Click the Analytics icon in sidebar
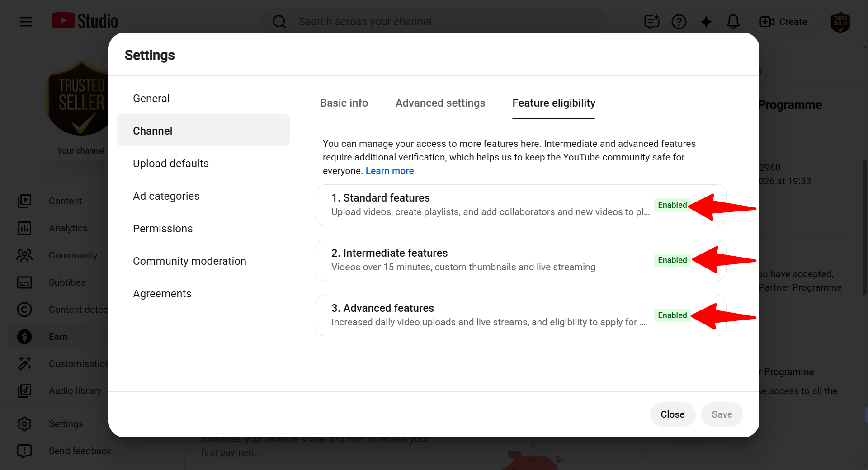The width and height of the screenshot is (868, 470). 24,228
